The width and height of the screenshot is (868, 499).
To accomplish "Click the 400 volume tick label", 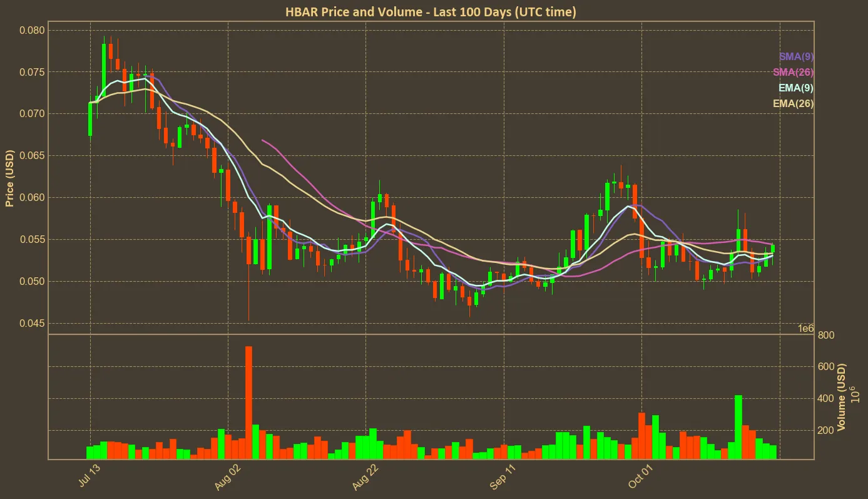I will pos(826,399).
